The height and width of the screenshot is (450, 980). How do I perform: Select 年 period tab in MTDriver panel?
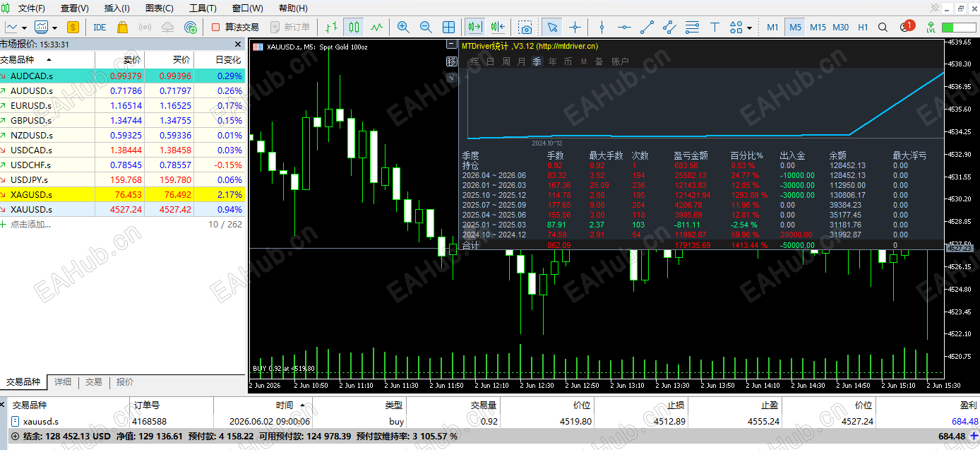pyautogui.click(x=552, y=61)
